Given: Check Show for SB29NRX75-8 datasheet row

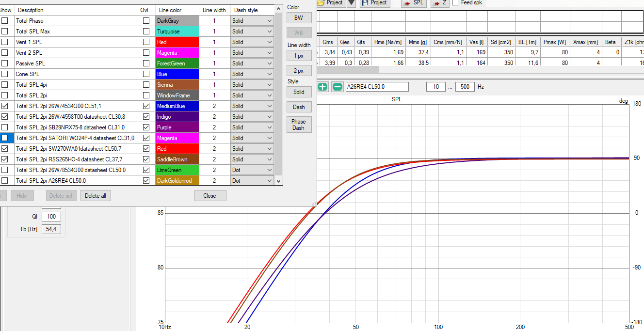Looking at the screenshot, I should [x=4, y=127].
